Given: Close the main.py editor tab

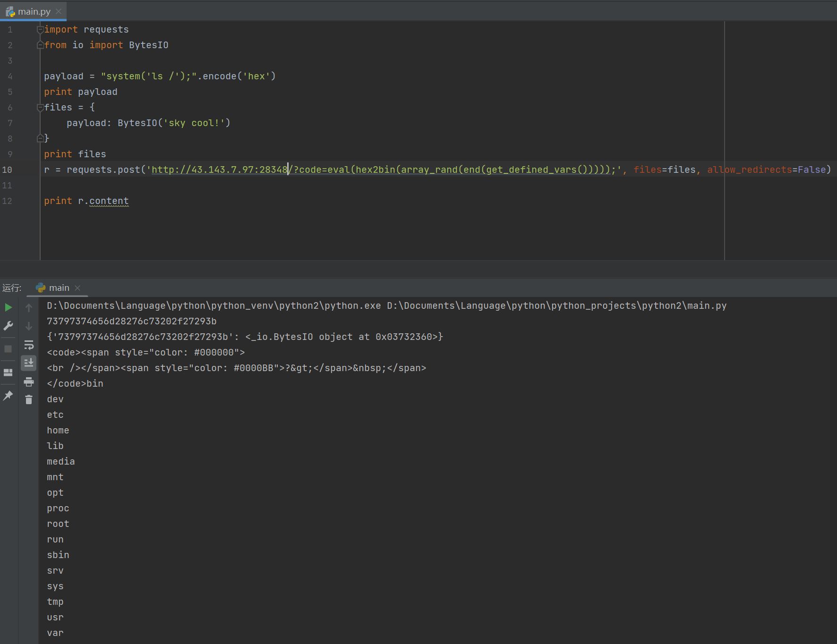Looking at the screenshot, I should click(x=59, y=11).
